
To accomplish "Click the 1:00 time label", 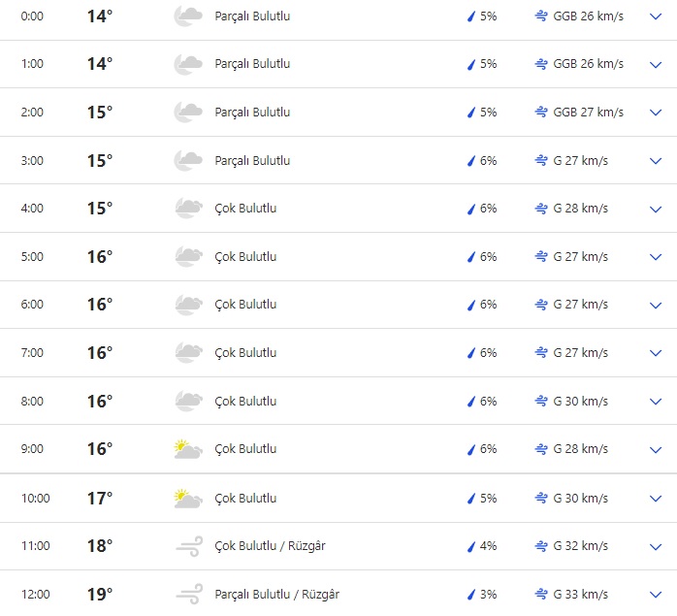I will click(x=32, y=64).
